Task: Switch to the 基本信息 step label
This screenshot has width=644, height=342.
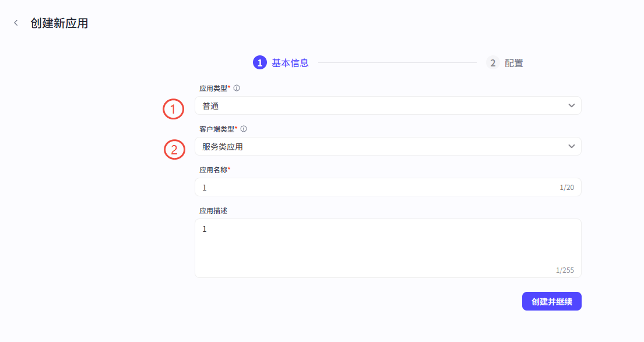Action: point(290,63)
